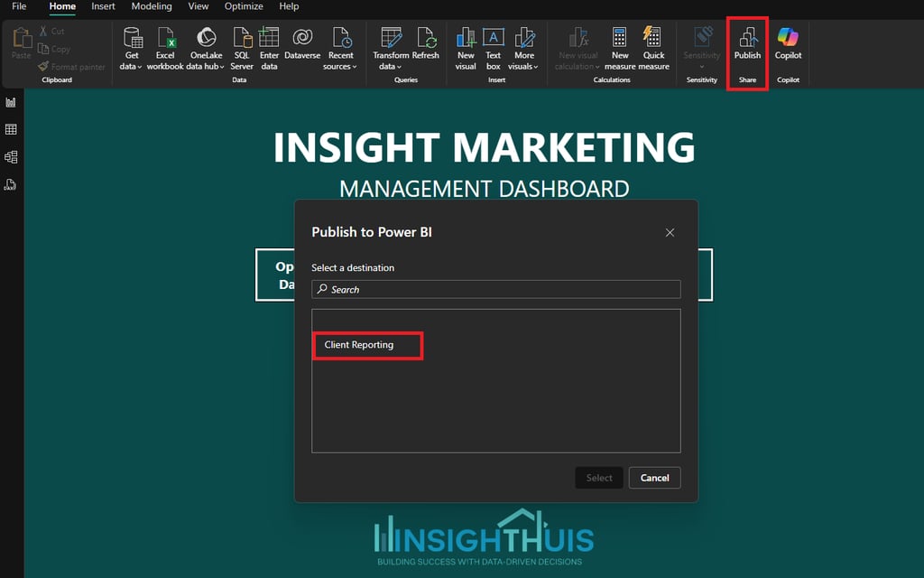Image resolution: width=924 pixels, height=578 pixels.
Task: Click the Refresh queries icon
Action: tap(426, 38)
